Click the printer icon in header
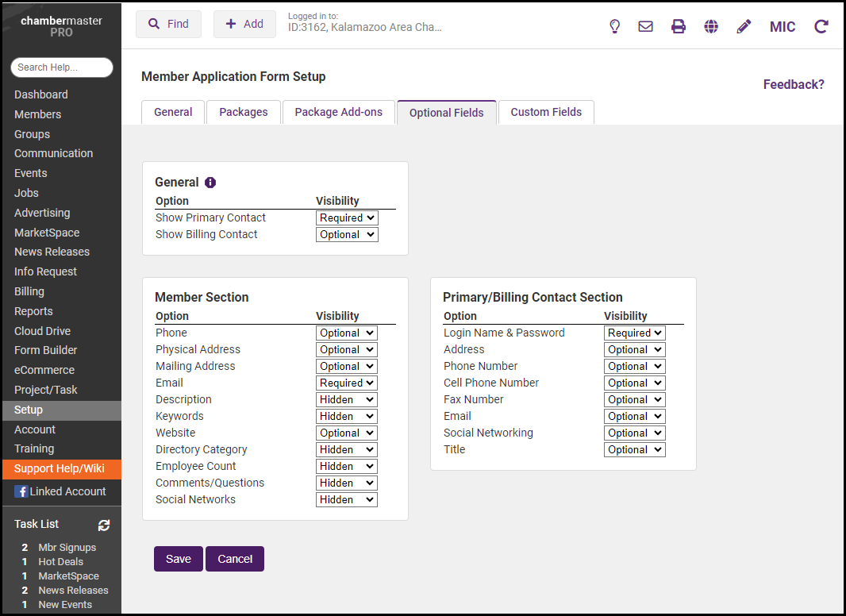 point(679,26)
